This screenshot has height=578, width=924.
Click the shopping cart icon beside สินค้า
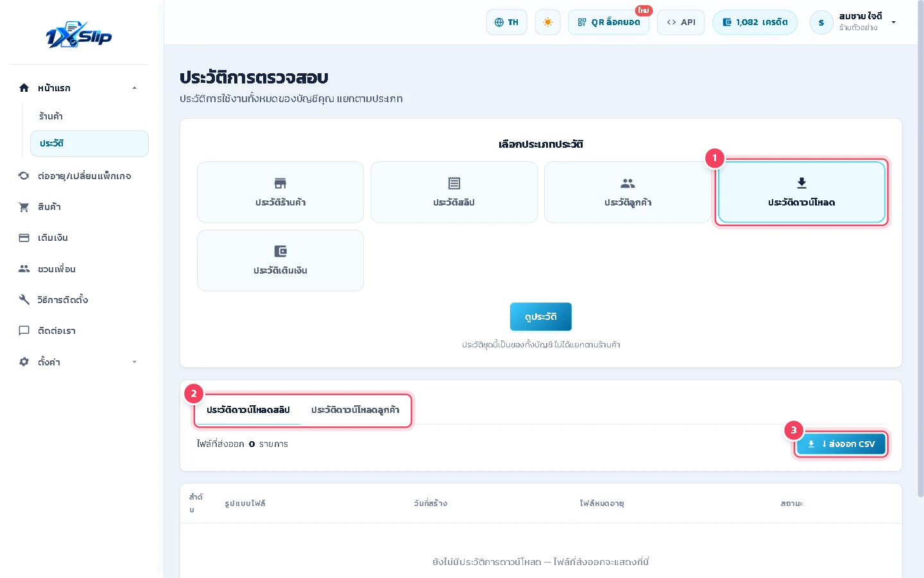click(24, 207)
